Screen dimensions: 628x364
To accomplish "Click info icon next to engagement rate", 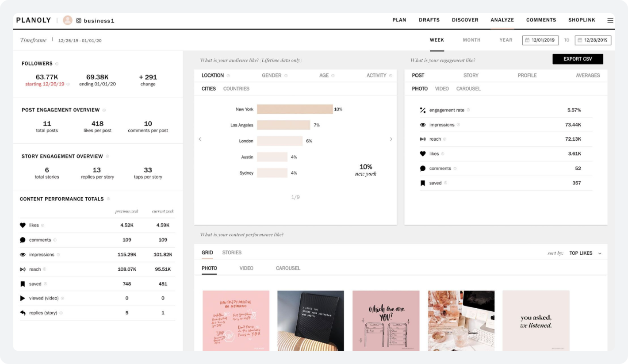I will coord(468,110).
